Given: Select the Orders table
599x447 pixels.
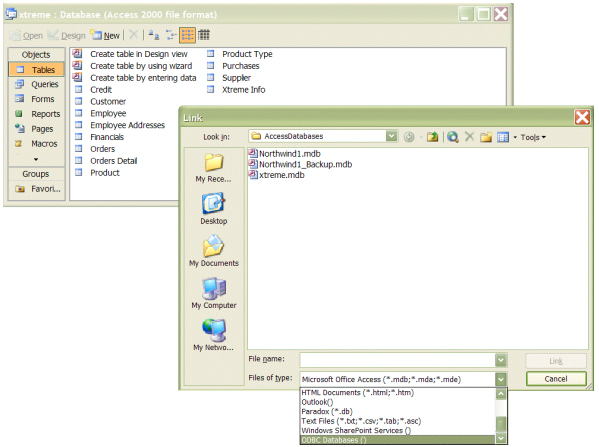Looking at the screenshot, I should coord(95,149).
